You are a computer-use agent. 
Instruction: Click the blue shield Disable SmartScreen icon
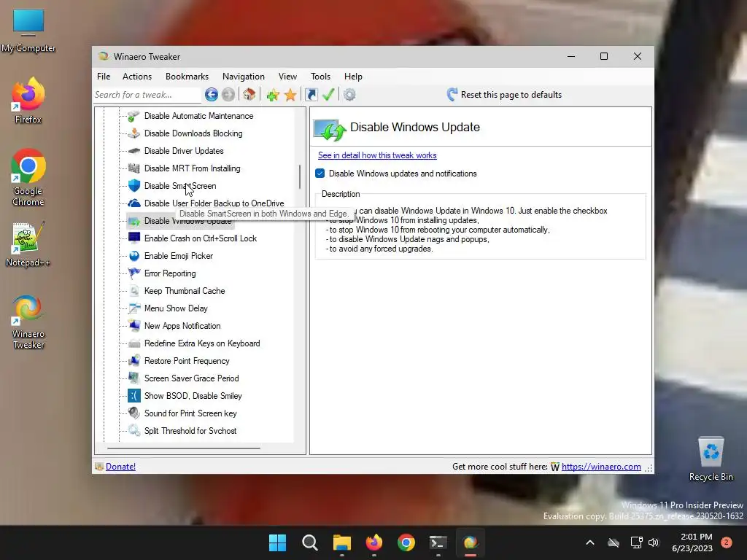point(134,186)
